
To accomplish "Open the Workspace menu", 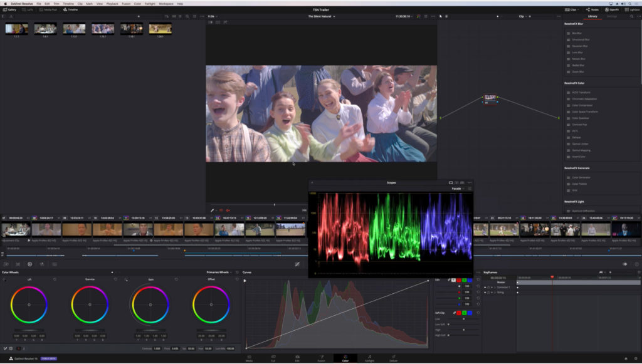I will click(166, 4).
